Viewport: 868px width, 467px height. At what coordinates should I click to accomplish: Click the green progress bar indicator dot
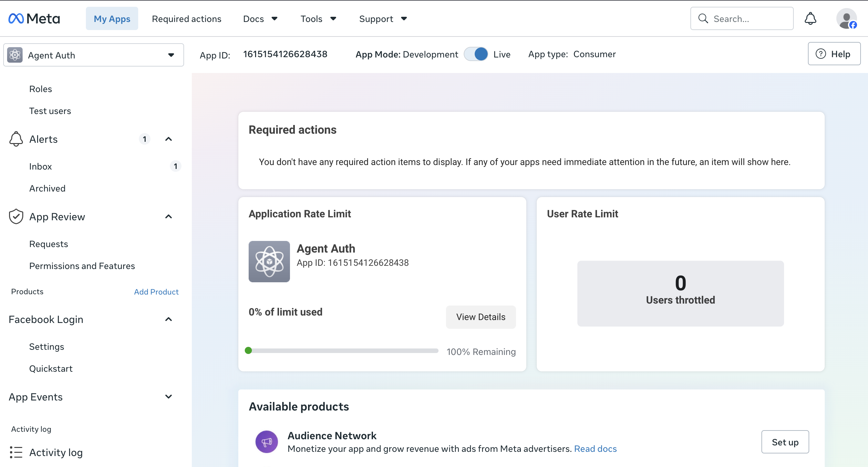pos(248,350)
